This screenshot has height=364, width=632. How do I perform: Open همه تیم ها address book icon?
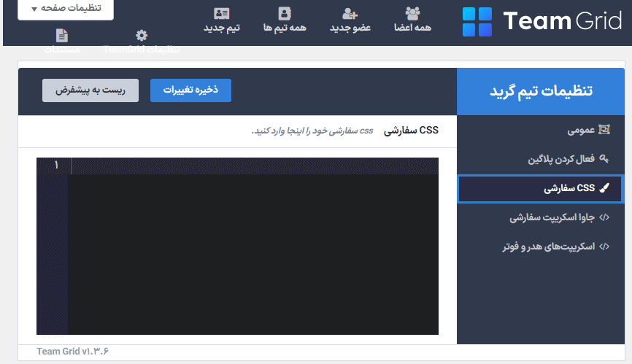[x=285, y=13]
